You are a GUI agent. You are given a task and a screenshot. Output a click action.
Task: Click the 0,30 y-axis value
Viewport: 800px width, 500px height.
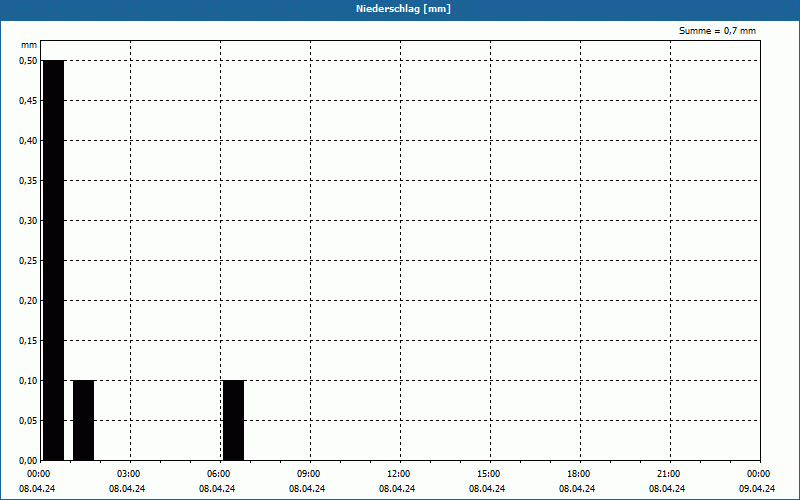(28, 221)
